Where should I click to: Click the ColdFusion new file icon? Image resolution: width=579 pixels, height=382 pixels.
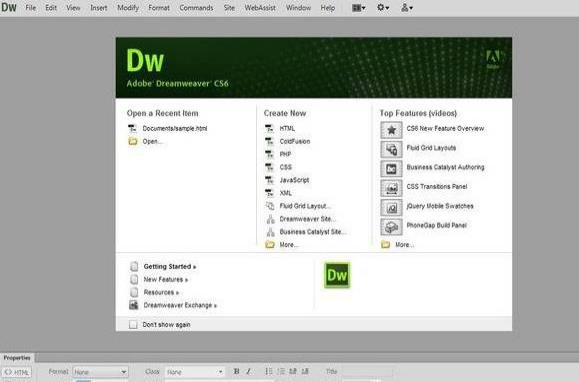pyautogui.click(x=270, y=141)
